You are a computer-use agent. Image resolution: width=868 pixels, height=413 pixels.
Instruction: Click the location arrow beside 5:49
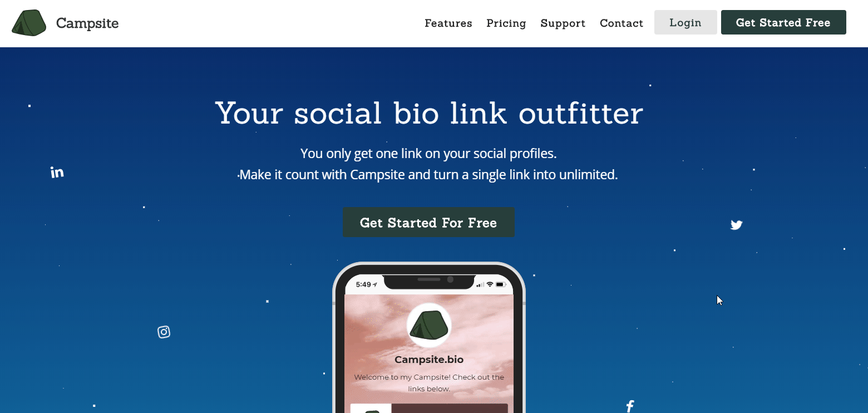[x=375, y=284]
